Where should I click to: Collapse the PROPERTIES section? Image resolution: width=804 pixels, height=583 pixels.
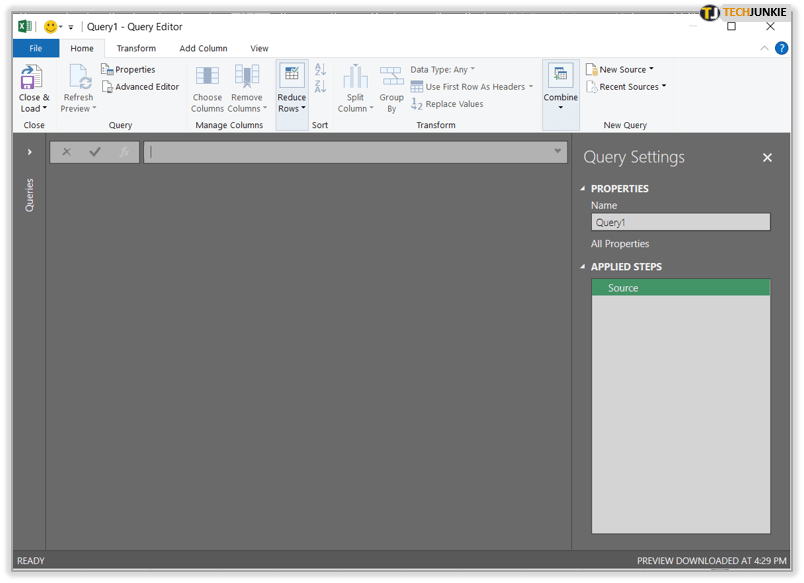pyautogui.click(x=584, y=189)
